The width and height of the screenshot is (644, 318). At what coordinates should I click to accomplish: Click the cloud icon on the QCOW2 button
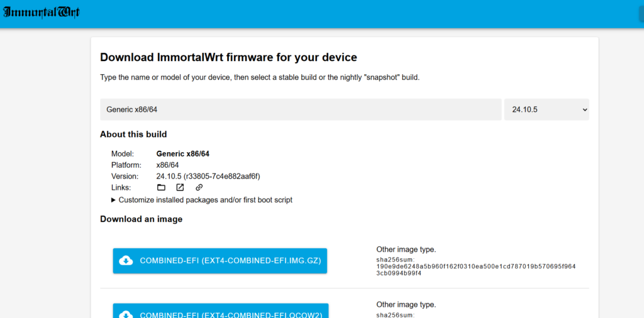pyautogui.click(x=126, y=314)
